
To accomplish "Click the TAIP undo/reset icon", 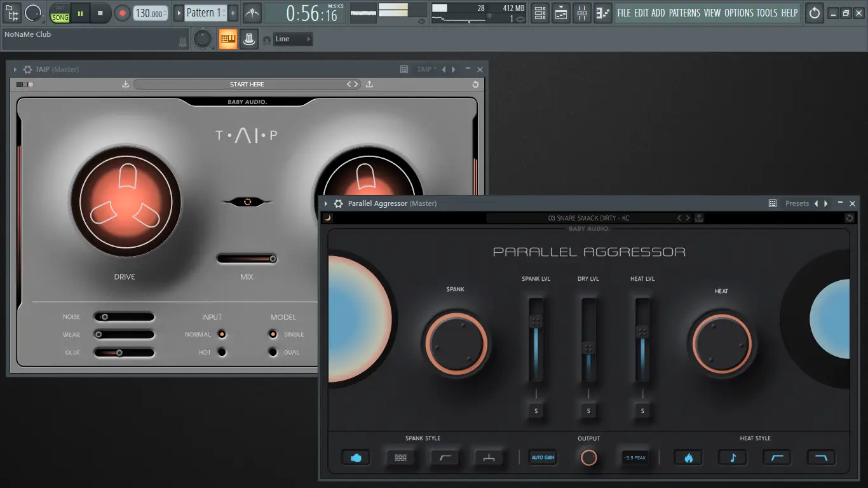I will tap(475, 85).
